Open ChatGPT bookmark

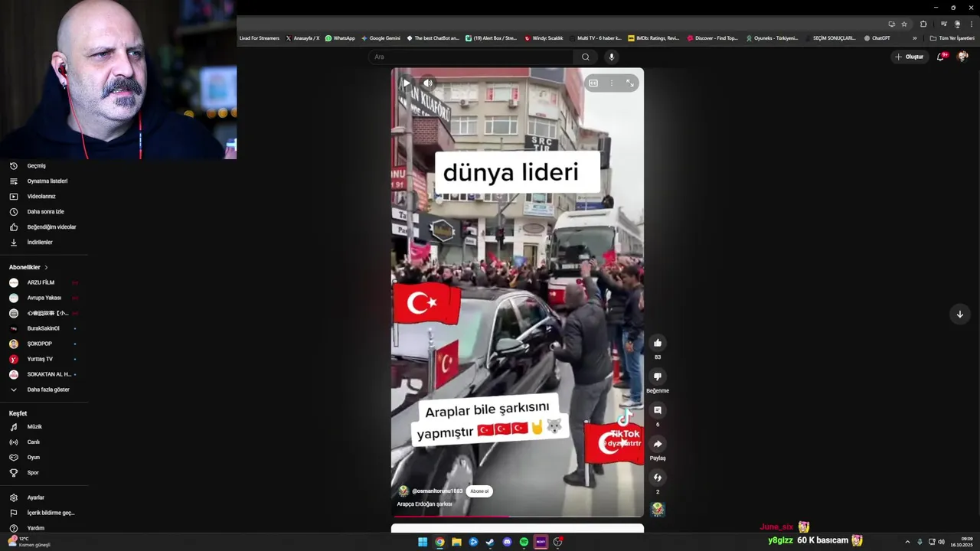pyautogui.click(x=877, y=38)
